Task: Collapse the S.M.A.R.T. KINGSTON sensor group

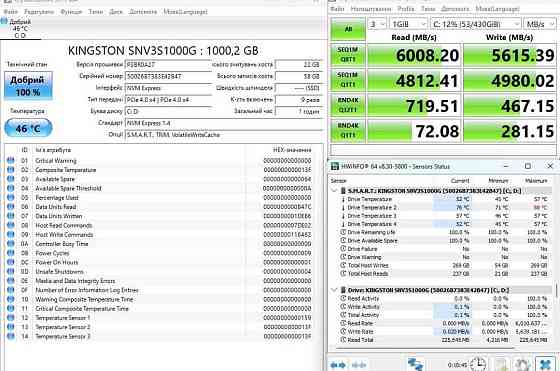Action: click(x=334, y=191)
